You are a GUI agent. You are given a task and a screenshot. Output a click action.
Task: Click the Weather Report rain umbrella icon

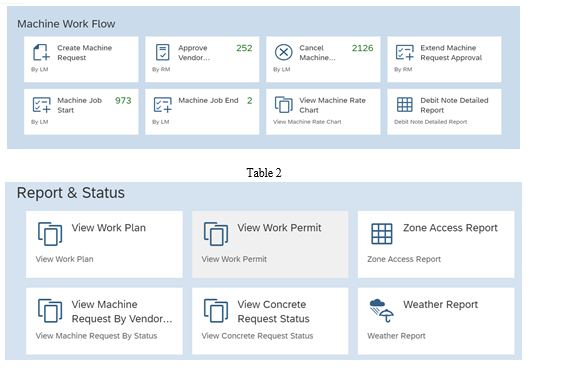click(381, 311)
